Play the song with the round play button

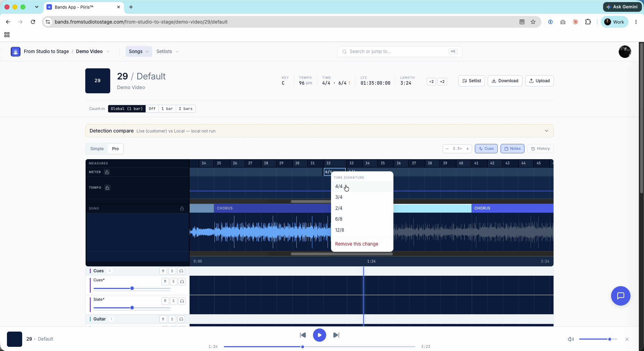pos(320,335)
